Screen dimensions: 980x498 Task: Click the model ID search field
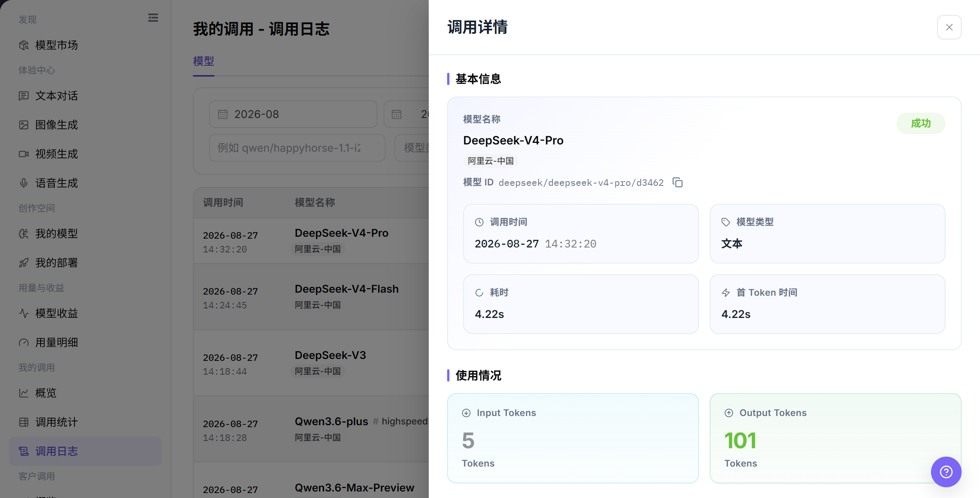[297, 148]
